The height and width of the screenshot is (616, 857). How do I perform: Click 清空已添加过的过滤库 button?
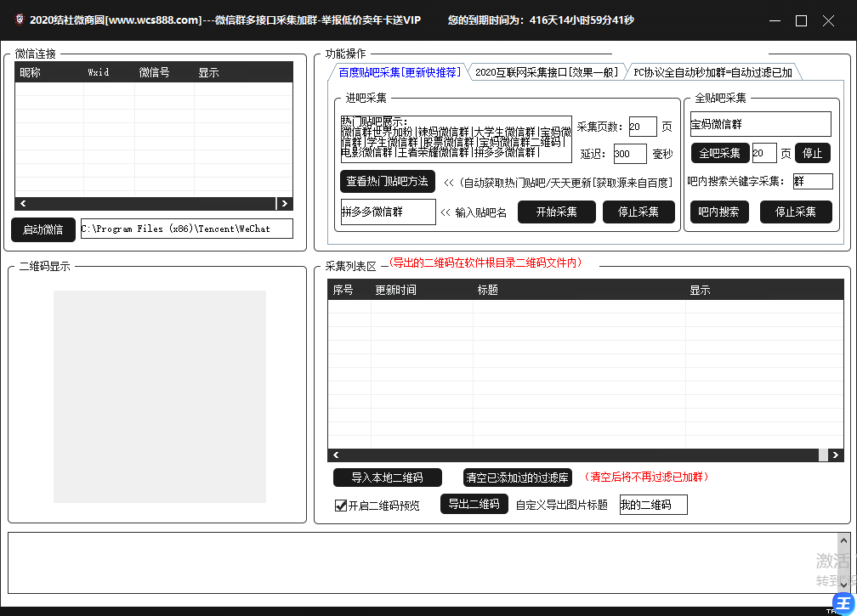(517, 478)
